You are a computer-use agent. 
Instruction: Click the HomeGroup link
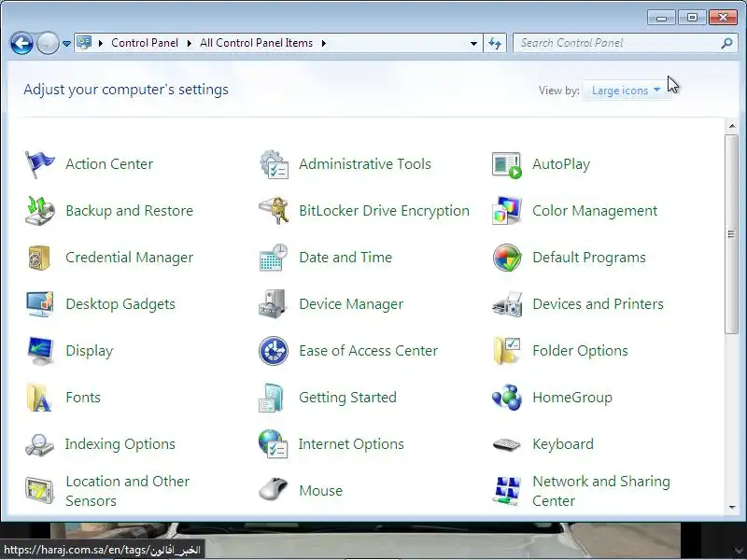(572, 398)
